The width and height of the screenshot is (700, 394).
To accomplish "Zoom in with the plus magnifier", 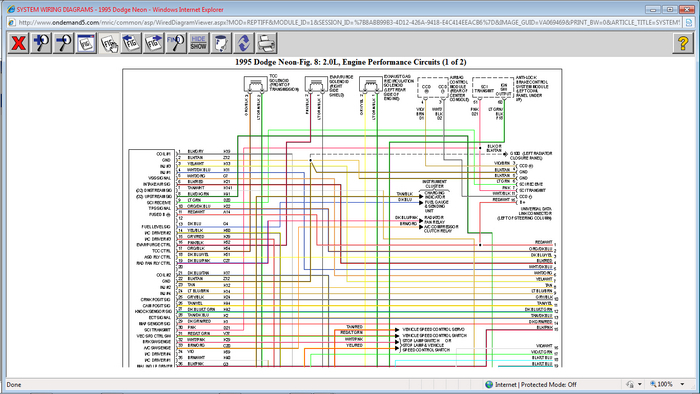I will click(x=41, y=43).
